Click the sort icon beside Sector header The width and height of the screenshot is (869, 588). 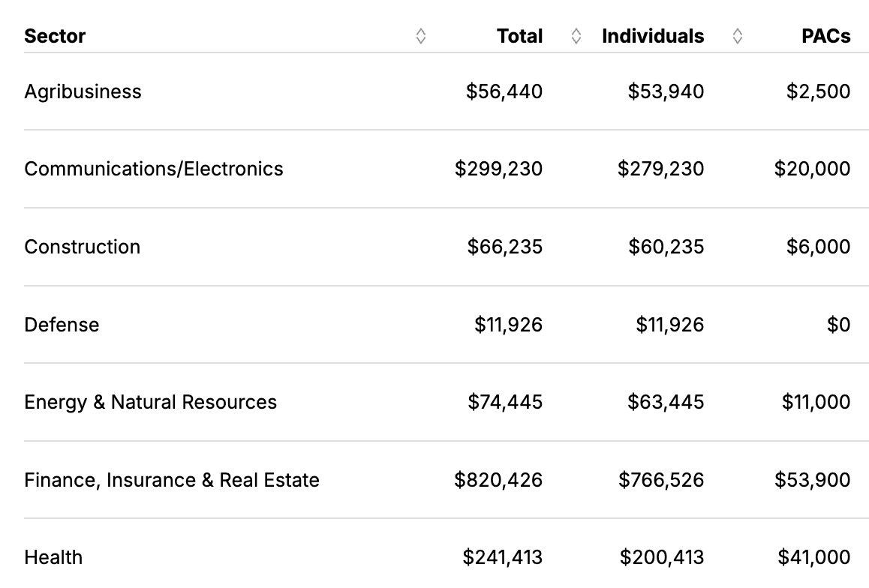pyautogui.click(x=421, y=36)
